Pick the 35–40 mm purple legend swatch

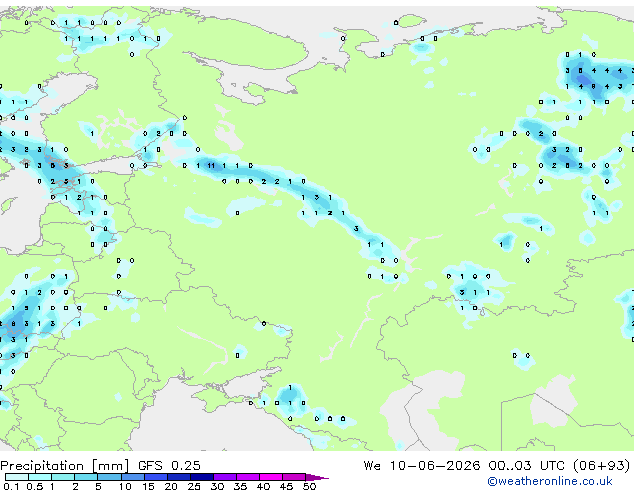pyautogui.click(x=248, y=477)
